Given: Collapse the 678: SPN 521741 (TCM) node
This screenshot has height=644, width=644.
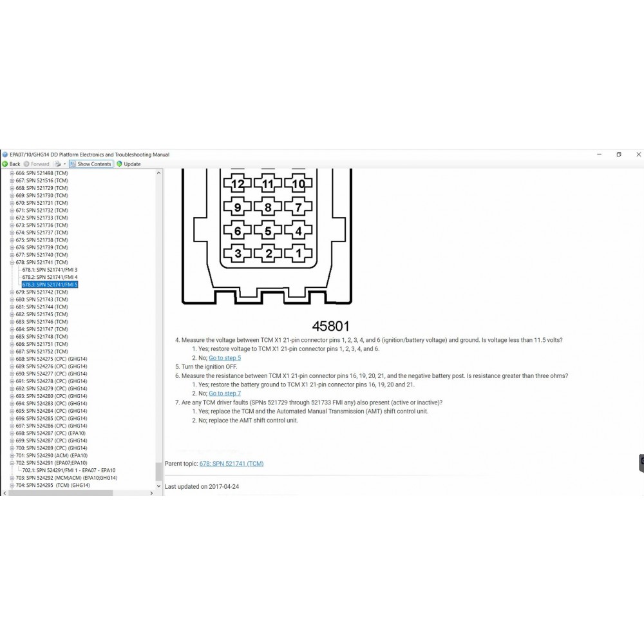Looking at the screenshot, I should coord(12,263).
